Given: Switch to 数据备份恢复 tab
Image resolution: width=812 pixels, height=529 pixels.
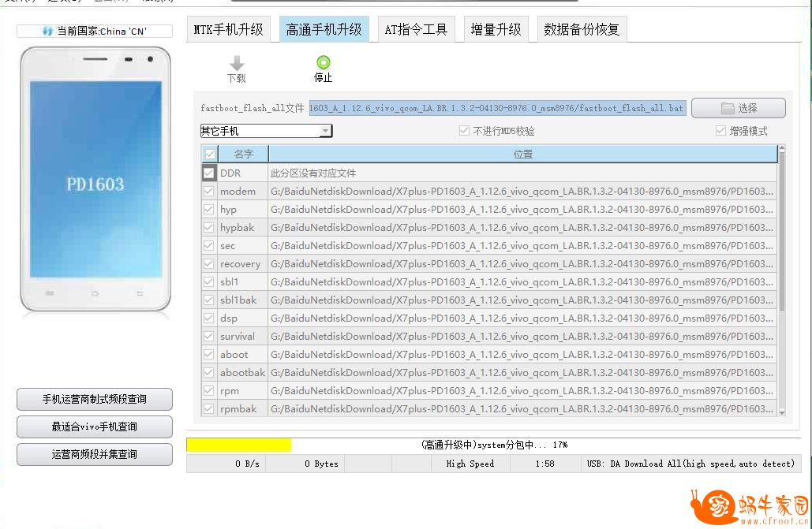Looking at the screenshot, I should coord(582,29).
